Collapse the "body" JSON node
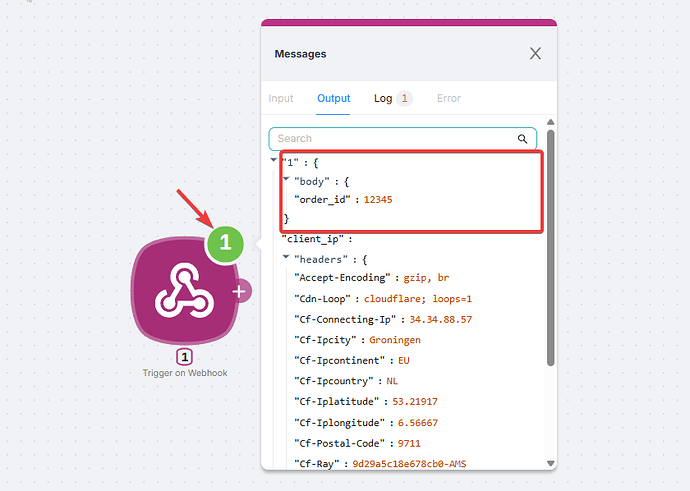The width and height of the screenshot is (690, 491). (286, 180)
